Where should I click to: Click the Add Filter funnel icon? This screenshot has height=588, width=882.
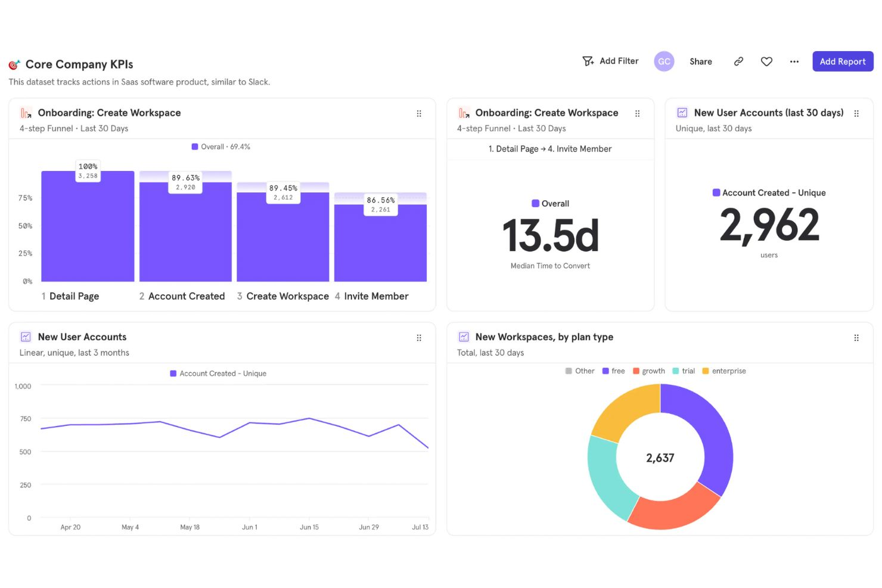[588, 61]
